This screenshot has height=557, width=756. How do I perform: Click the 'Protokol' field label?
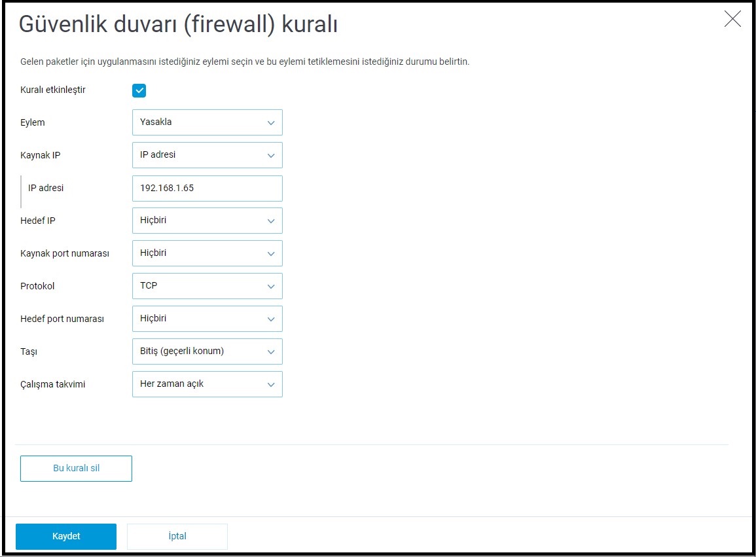(37, 287)
